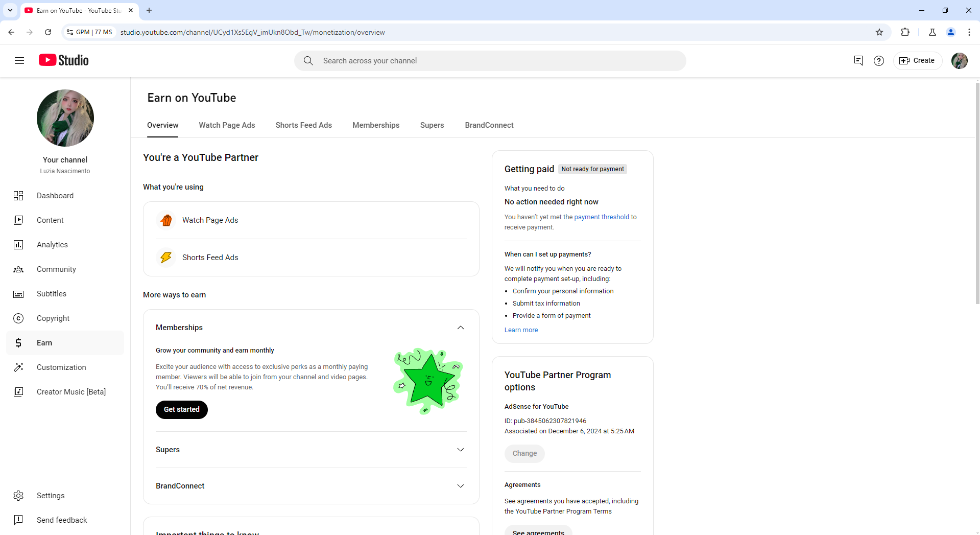Image resolution: width=980 pixels, height=535 pixels.
Task: Open Settings in sidebar
Action: point(65,496)
